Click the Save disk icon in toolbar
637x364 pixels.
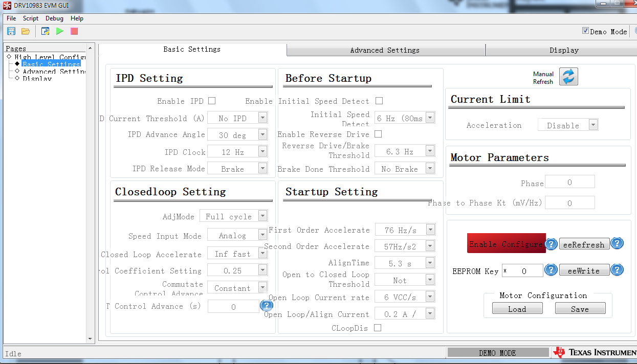pyautogui.click(x=11, y=31)
